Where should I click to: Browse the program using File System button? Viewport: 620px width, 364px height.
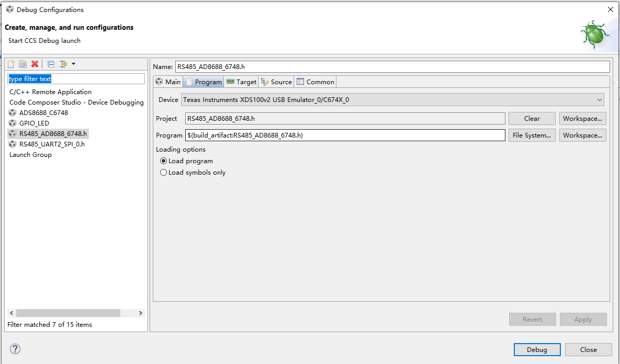[532, 135]
